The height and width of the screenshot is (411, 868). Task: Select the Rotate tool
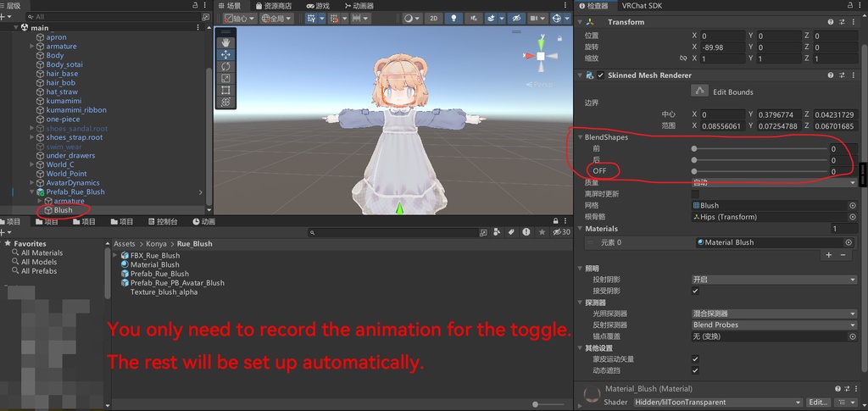(x=225, y=66)
